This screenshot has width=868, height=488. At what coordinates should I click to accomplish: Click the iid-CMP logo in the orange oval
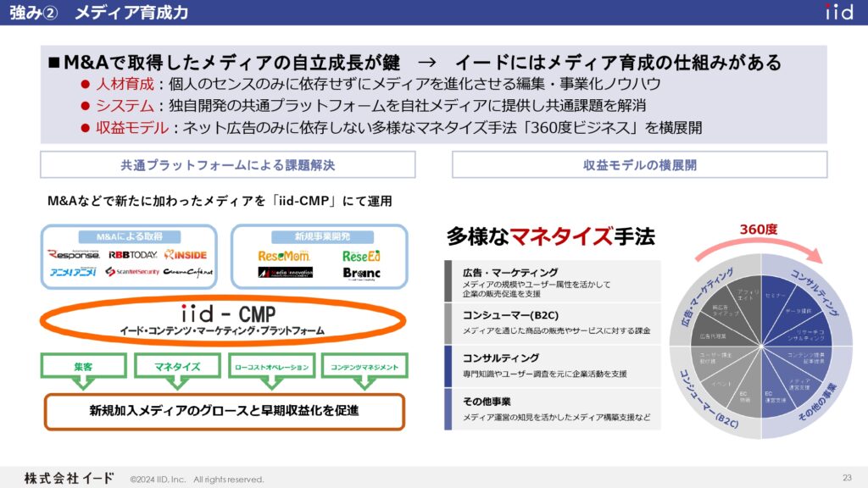pyautogui.click(x=228, y=314)
